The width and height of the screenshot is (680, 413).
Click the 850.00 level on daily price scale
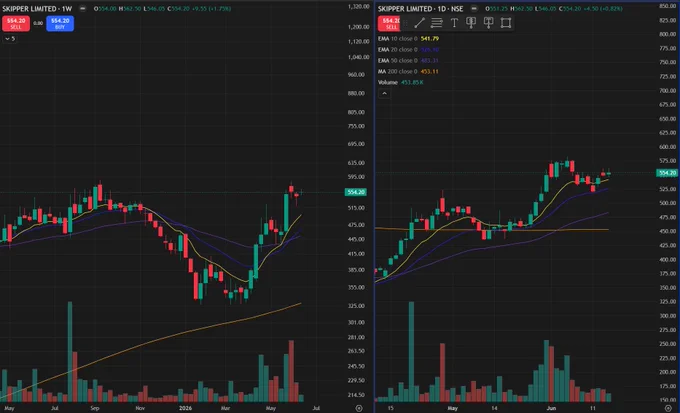667,6
